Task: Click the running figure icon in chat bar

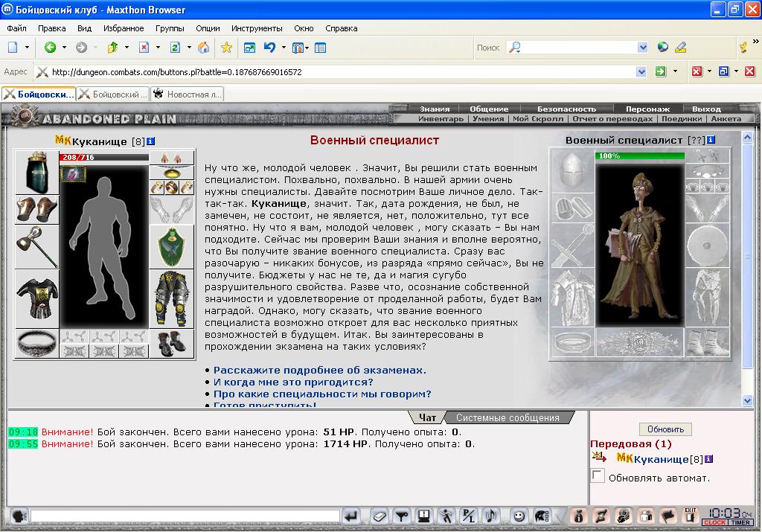Action: click(446, 516)
